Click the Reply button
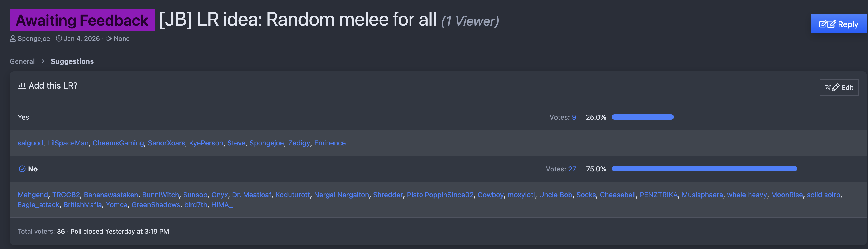The height and width of the screenshot is (249, 868). coord(838,24)
